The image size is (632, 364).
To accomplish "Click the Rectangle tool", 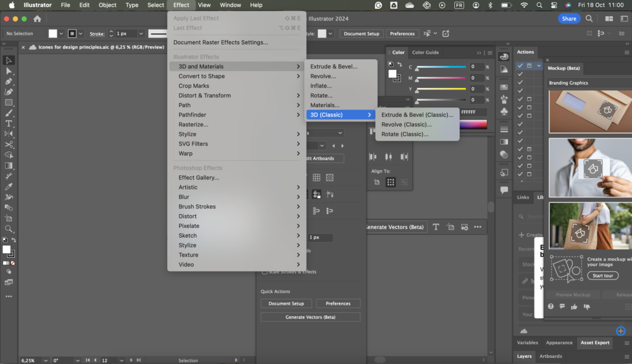I will pyautogui.click(x=9, y=102).
